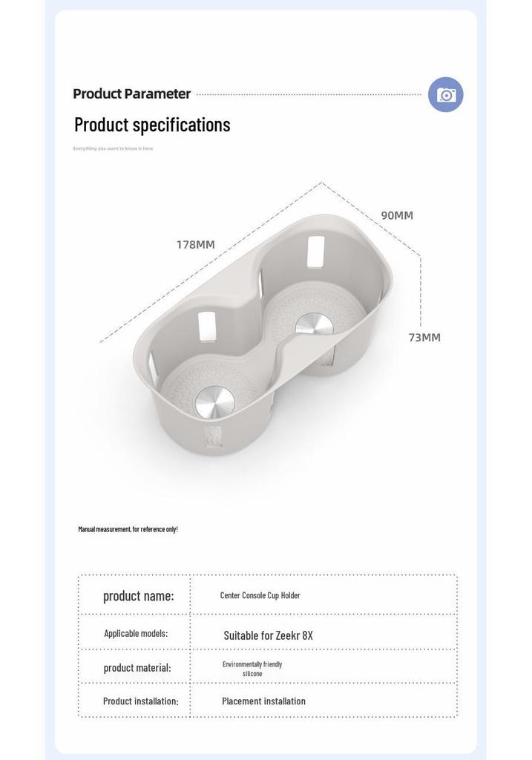The width and height of the screenshot is (532, 760).
Task: Select the product name row label
Action: 138,596
